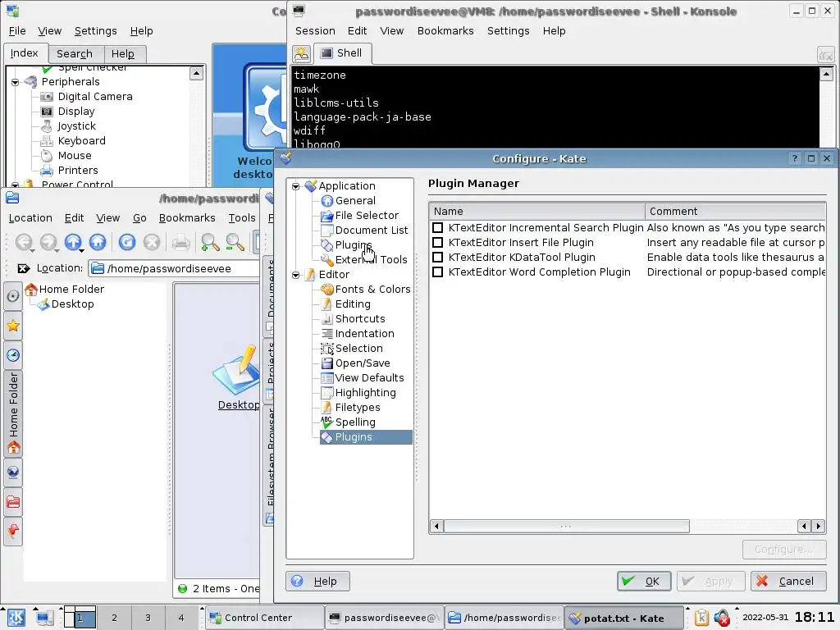Collapse Peripherals in Control Center

coord(15,82)
